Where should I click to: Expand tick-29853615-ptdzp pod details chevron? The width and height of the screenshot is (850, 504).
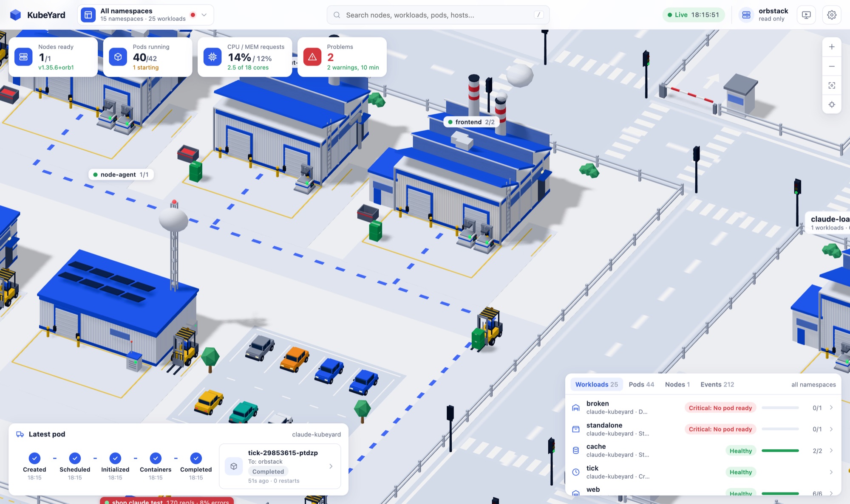[x=331, y=466]
